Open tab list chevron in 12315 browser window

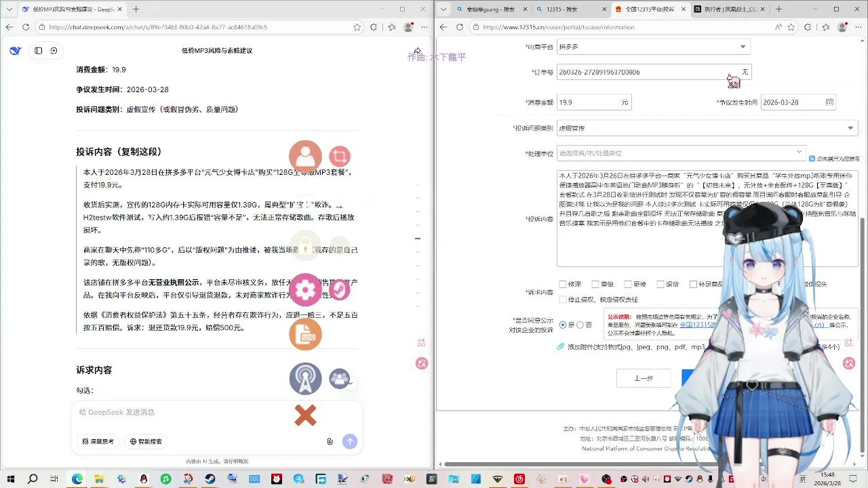(443, 9)
